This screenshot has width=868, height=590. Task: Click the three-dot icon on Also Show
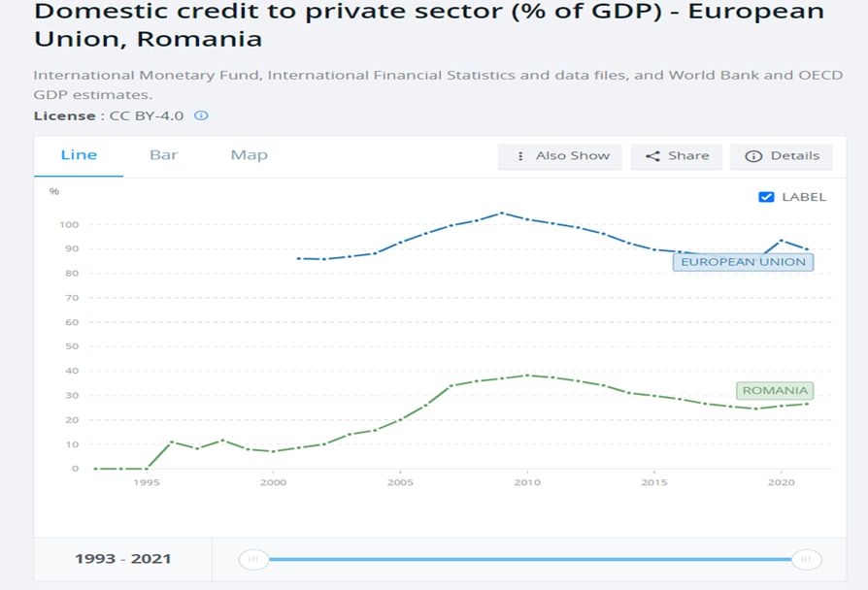521,156
